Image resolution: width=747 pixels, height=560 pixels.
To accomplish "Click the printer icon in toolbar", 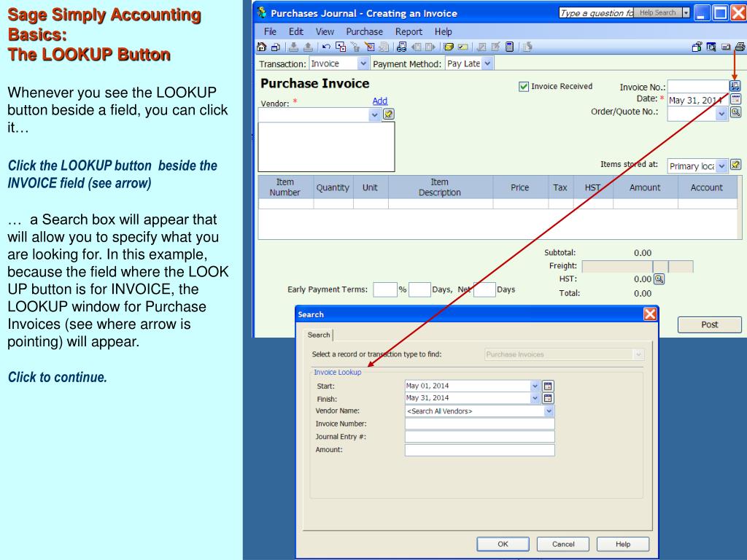I will pos(740,47).
